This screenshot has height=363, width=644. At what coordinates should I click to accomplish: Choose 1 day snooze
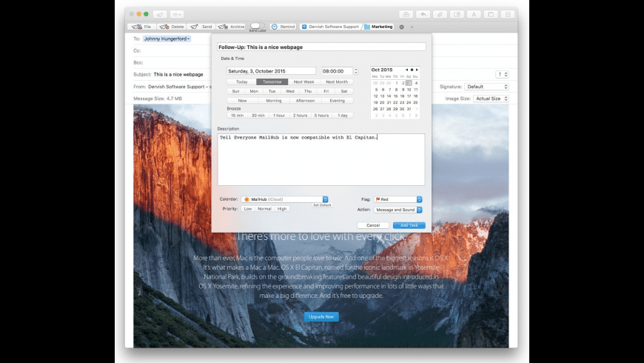343,116
